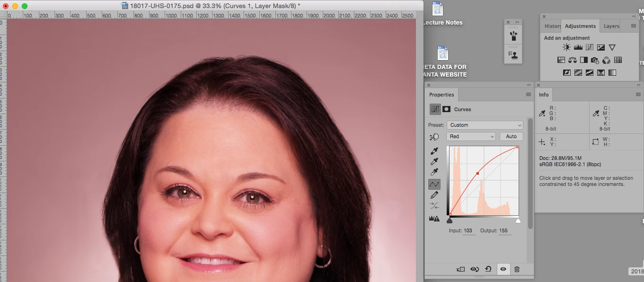Open the Tool Presets collapsed panel icon
Screen dimensions: 644x282
click(513, 54)
